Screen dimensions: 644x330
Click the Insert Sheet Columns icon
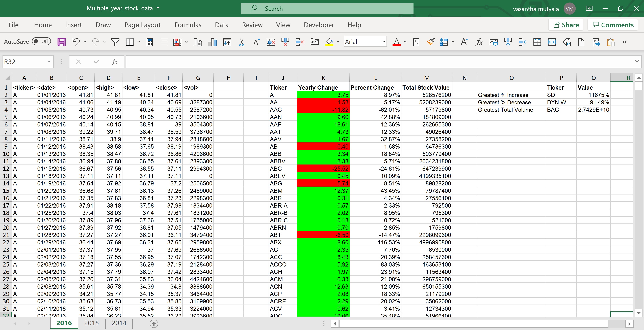(508, 42)
